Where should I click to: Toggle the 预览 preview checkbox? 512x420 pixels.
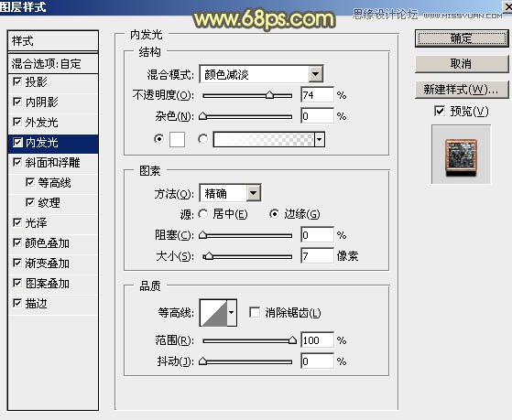[x=440, y=111]
